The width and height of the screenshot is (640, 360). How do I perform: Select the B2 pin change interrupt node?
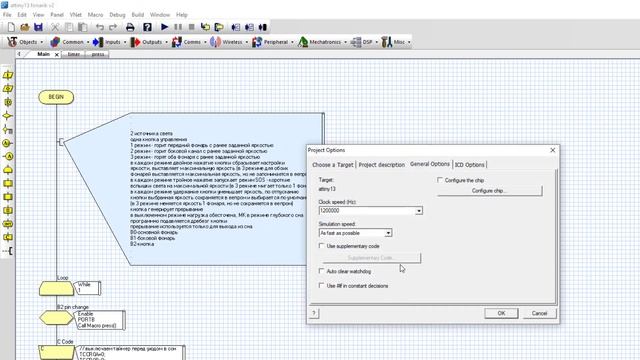[x=57, y=318]
